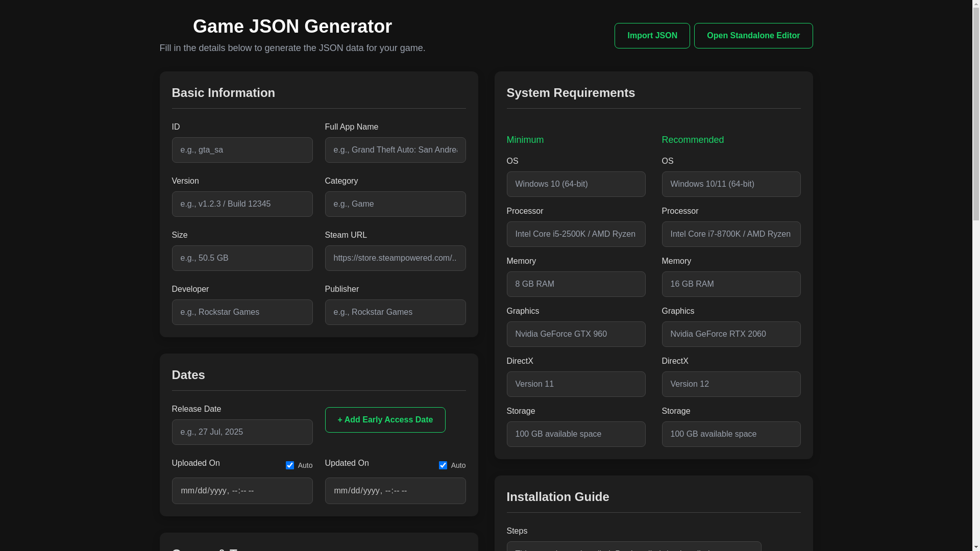Select the Minimum Processor field
980x551 pixels.
point(576,234)
